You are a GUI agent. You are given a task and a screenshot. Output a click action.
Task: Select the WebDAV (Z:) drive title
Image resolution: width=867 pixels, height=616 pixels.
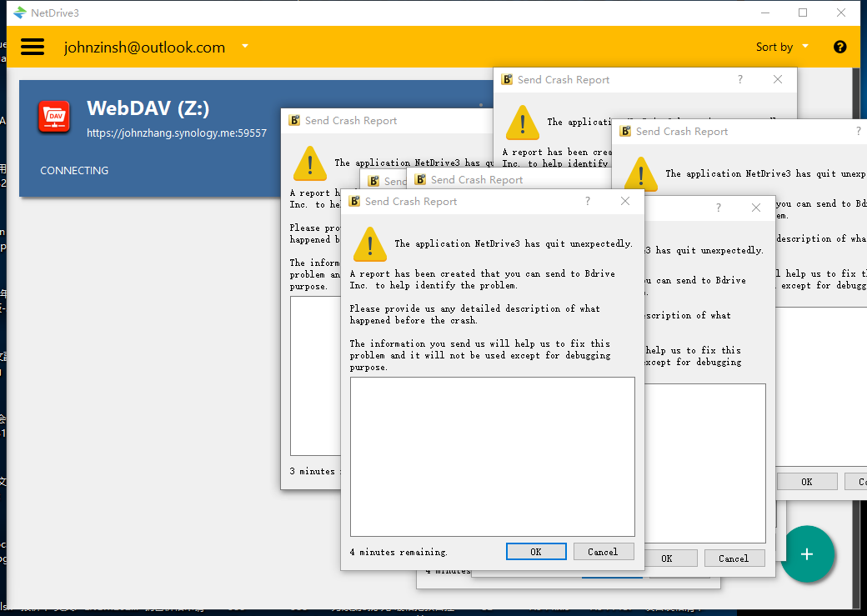[148, 108]
